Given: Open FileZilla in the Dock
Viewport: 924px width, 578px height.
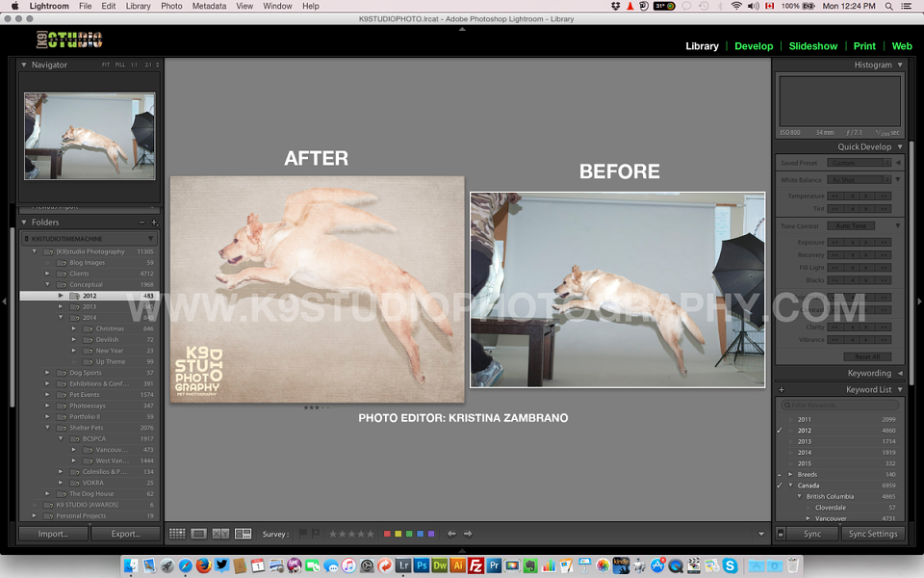Looking at the screenshot, I should [476, 565].
